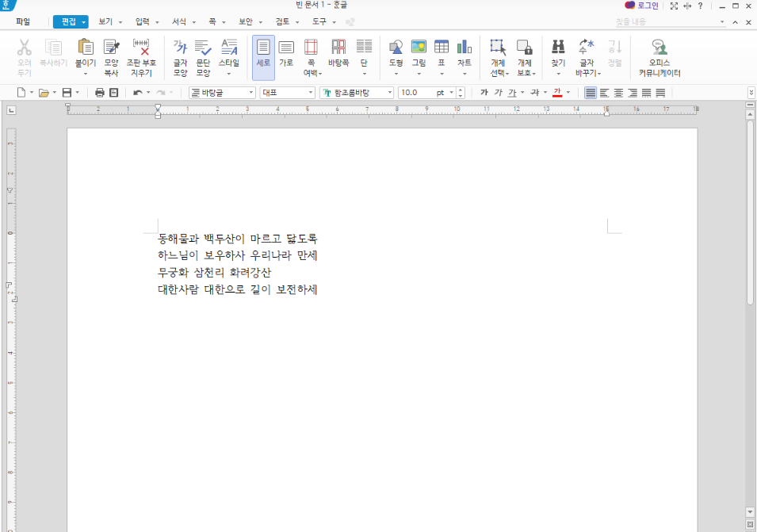Toggle underline (가) formatting

point(512,93)
